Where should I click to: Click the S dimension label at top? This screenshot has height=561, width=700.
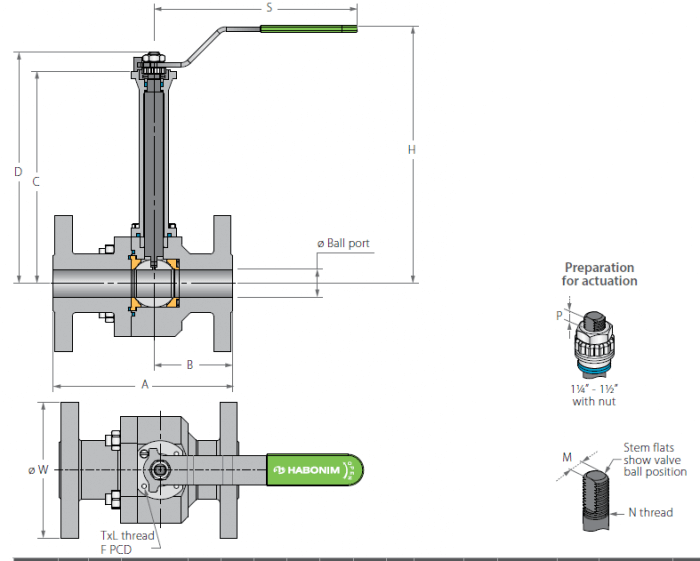[269, 8]
